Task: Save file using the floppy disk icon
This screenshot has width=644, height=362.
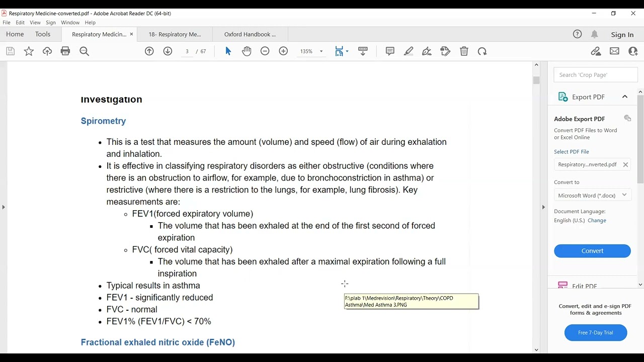Action: pos(10,51)
